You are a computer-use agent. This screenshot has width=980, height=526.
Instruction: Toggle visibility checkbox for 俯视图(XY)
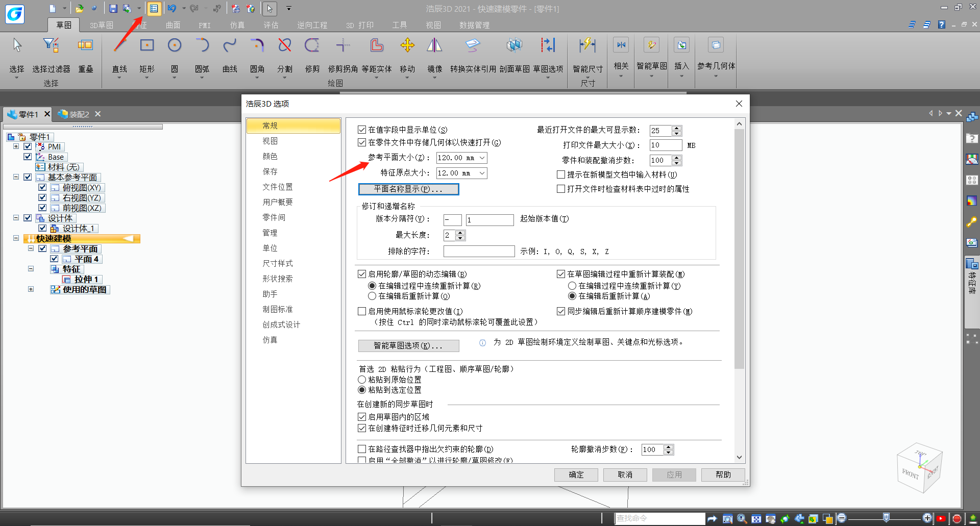click(x=42, y=187)
